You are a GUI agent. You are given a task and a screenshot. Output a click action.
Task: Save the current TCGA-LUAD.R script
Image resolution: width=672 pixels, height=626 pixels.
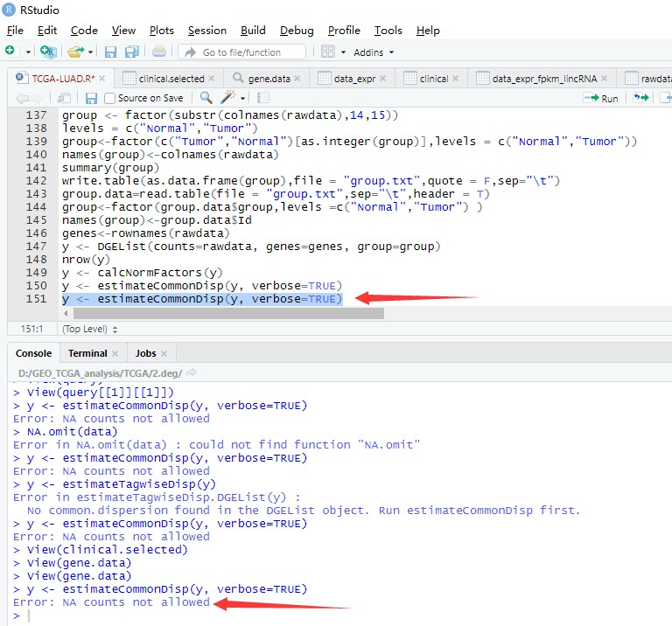(x=90, y=98)
